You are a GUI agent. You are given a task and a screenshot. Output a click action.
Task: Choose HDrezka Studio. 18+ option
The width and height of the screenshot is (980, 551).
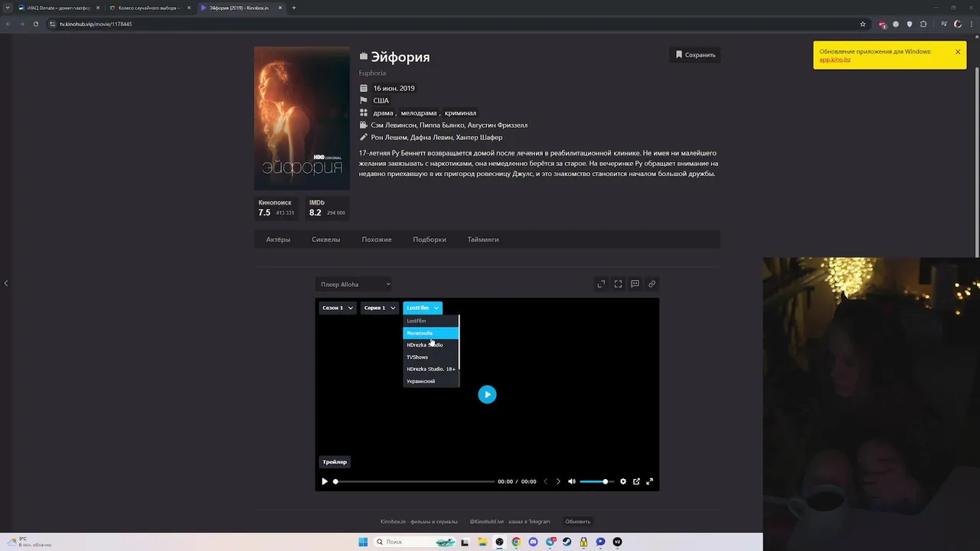(431, 369)
